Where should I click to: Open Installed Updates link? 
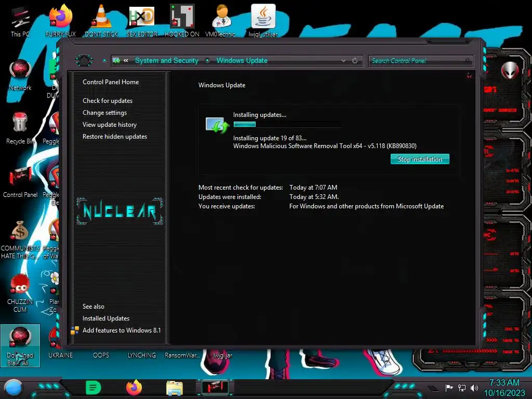click(x=106, y=318)
